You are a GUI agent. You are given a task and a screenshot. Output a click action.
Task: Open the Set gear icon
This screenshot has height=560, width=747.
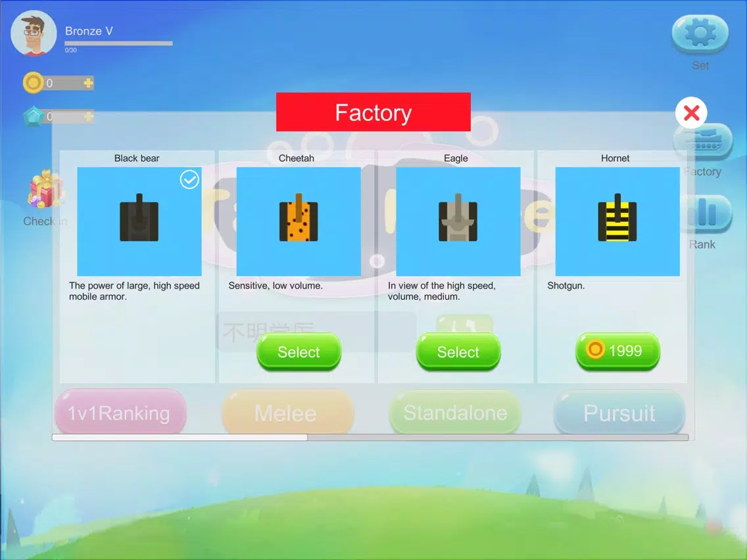coord(700,34)
